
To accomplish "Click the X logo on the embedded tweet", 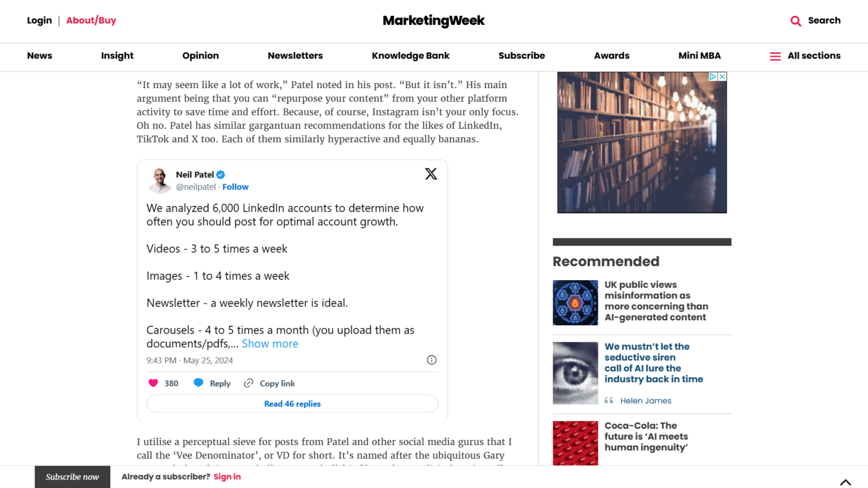I will click(431, 173).
